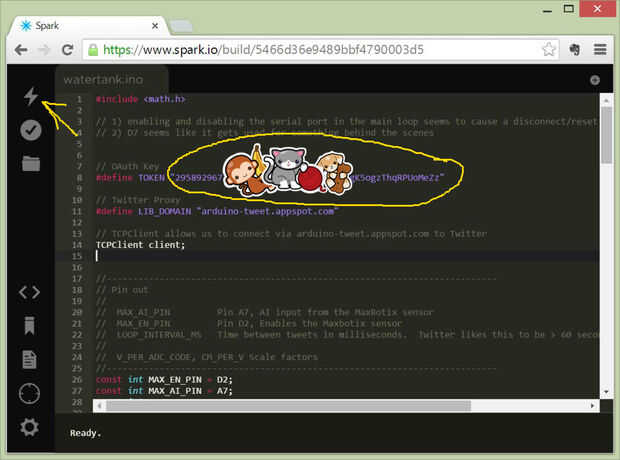The image size is (620, 460).
Task: Open a new browser tab
Action: (181, 27)
